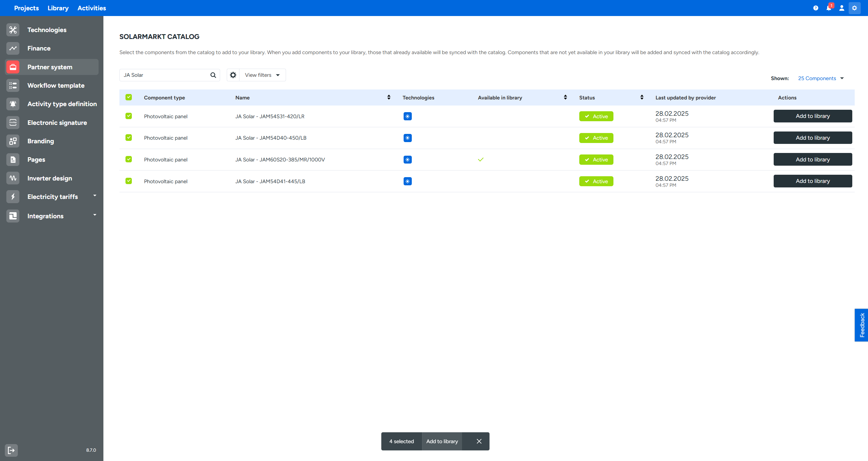The image size is (868, 461).
Task: Click the notification bell icon
Action: pyautogui.click(x=828, y=8)
